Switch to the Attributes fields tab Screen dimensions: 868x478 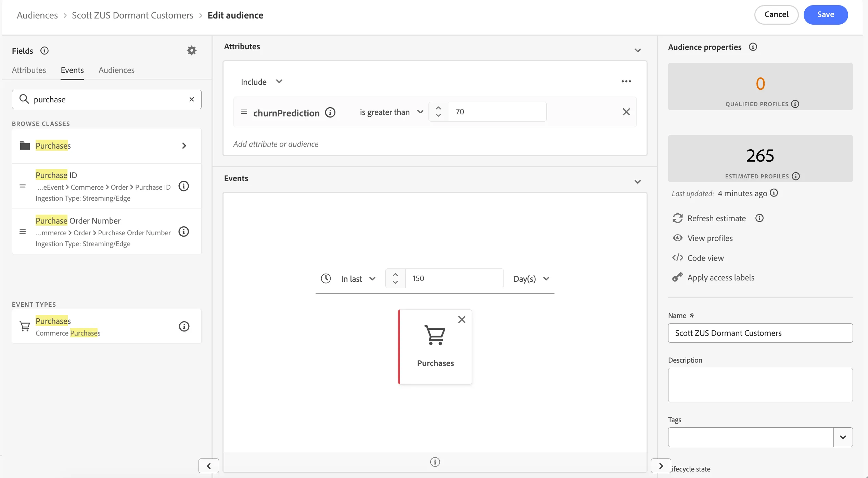click(29, 70)
